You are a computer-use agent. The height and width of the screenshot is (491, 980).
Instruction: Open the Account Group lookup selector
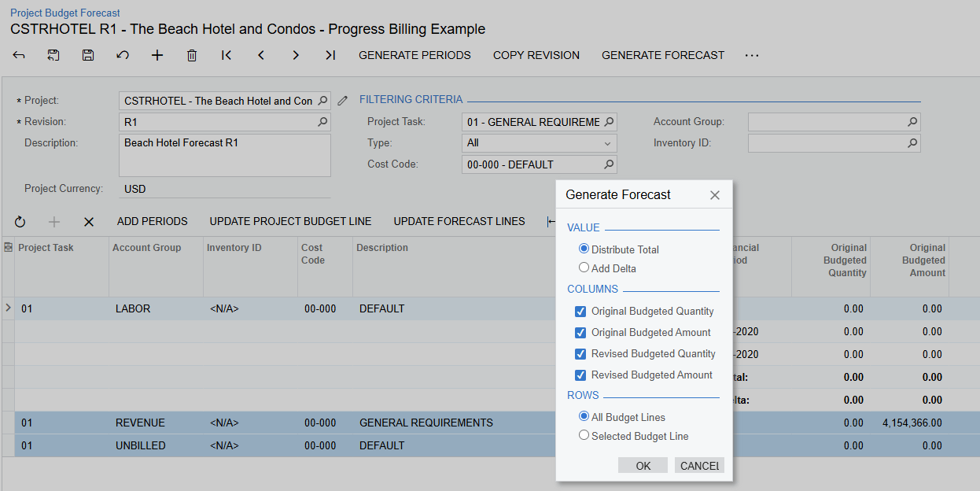point(911,121)
